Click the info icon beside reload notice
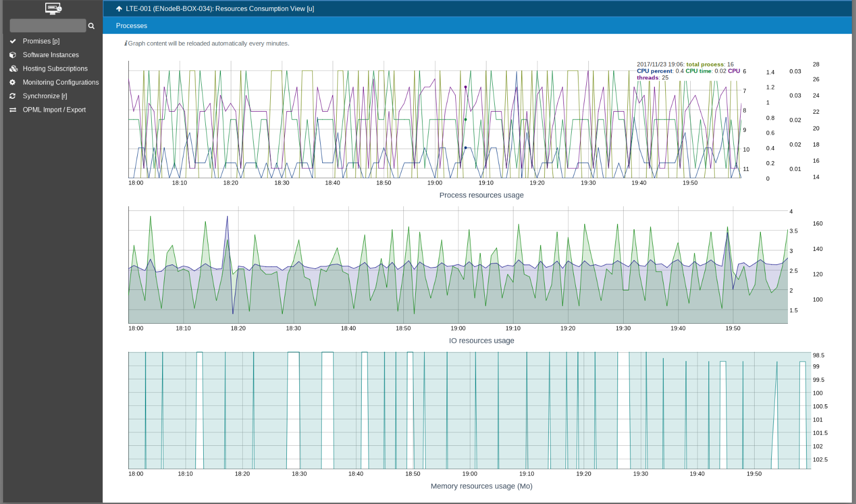 coord(126,43)
